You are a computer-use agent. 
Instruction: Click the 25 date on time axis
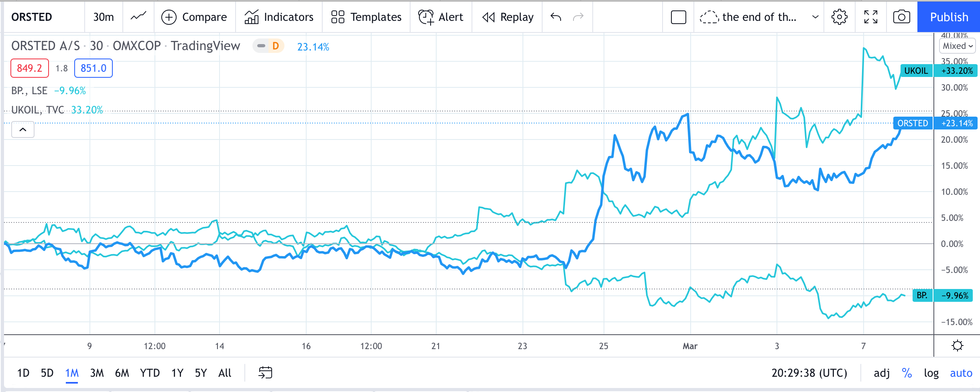[x=604, y=346]
